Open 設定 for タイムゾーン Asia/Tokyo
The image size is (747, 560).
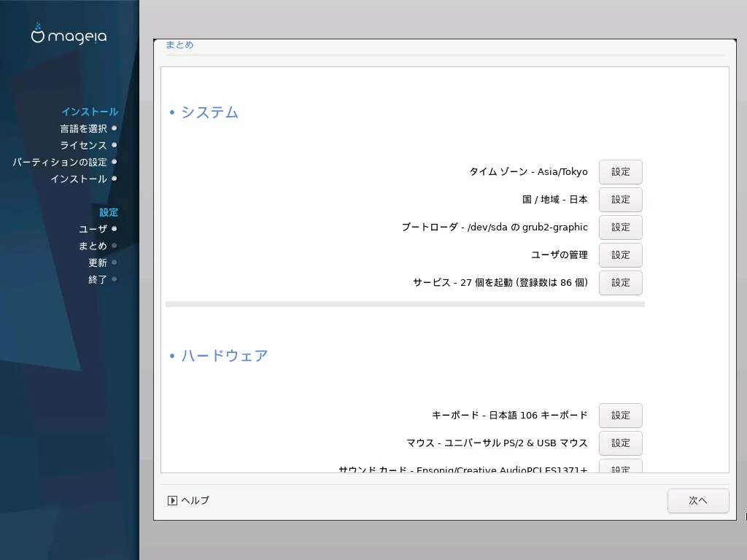click(x=620, y=172)
